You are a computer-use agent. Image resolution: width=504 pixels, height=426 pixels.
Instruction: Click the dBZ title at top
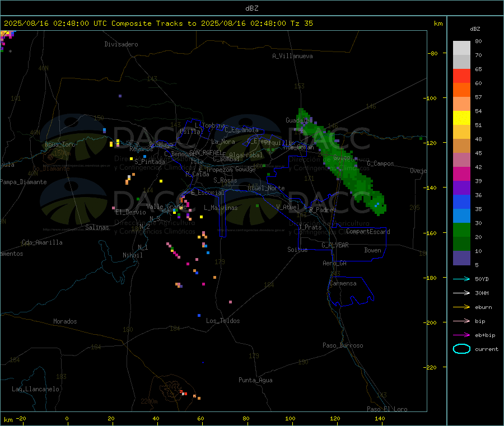251,8
